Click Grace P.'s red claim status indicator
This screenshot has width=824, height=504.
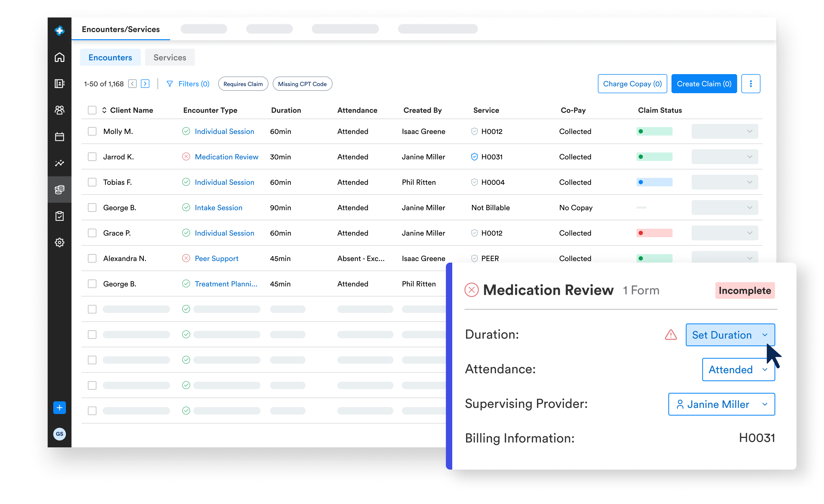coord(654,233)
